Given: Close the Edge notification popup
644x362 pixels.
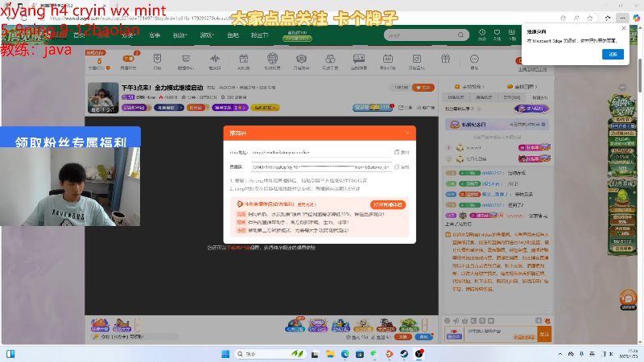Looking at the screenshot, I should click(x=624, y=28).
